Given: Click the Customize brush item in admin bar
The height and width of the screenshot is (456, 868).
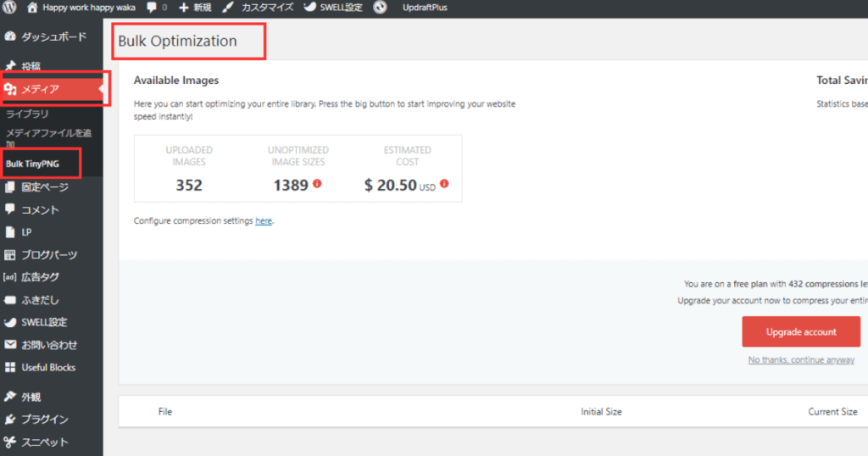Looking at the screenshot, I should [259, 8].
